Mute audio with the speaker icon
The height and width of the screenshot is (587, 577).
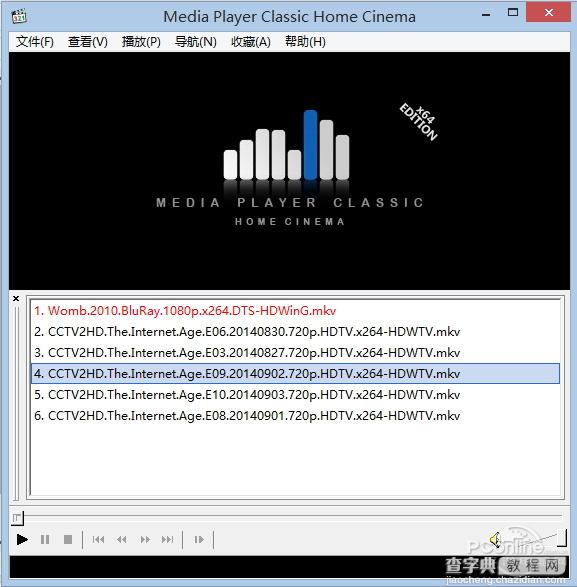(496, 539)
